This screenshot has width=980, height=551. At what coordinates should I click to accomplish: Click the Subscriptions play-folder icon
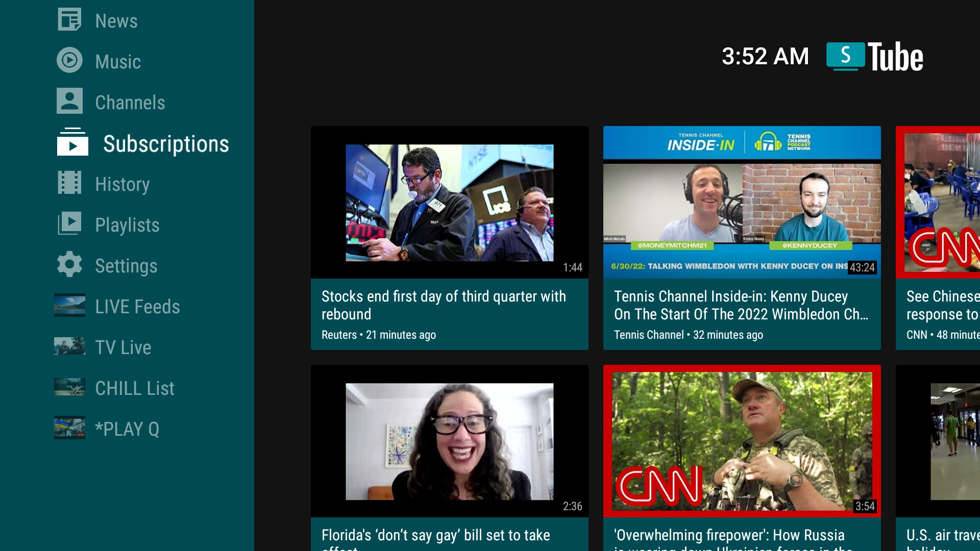pos(72,142)
